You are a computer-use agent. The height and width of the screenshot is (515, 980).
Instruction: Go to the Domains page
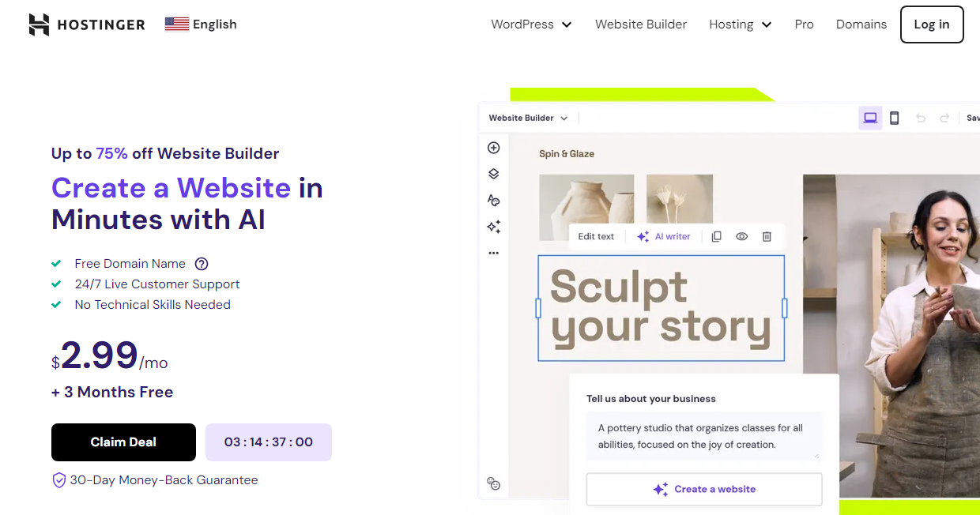[x=861, y=24]
